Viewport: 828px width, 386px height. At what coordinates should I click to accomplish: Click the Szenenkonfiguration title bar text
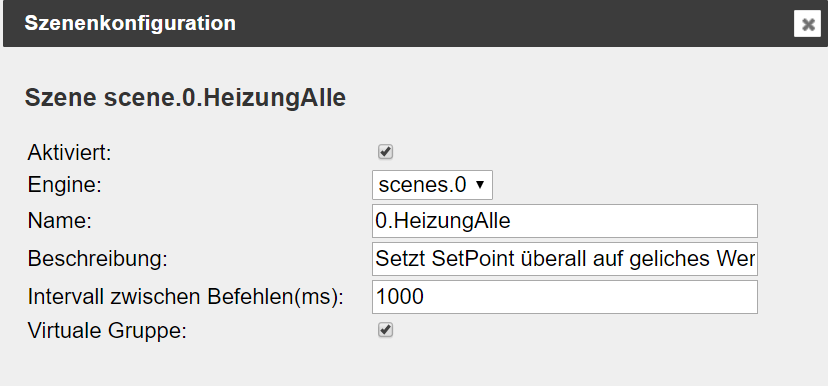pos(130,23)
